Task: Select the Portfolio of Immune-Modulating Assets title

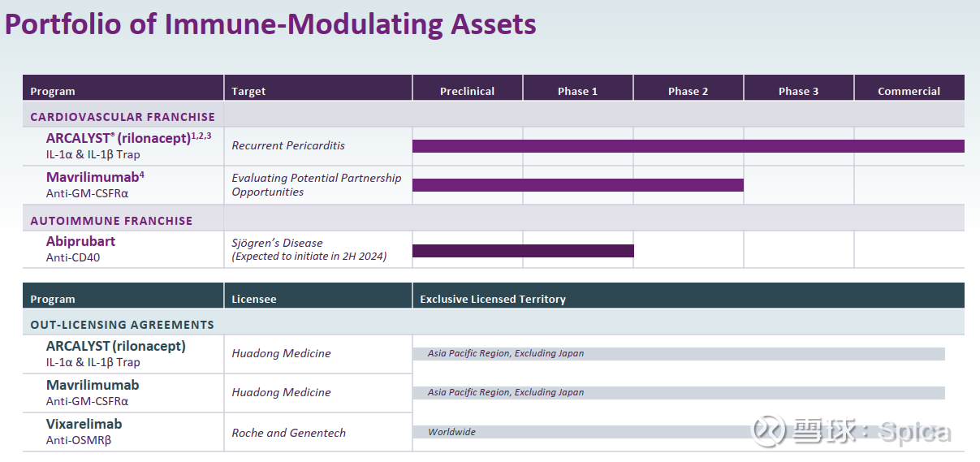Action: (x=270, y=24)
